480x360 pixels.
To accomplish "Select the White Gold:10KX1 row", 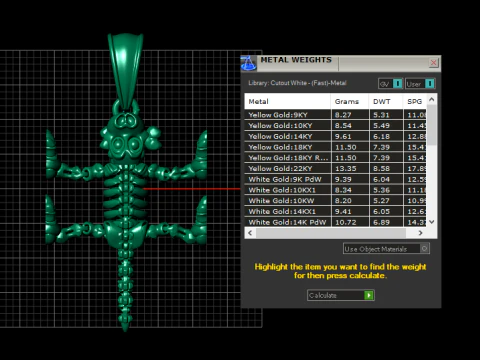I will pos(335,190).
